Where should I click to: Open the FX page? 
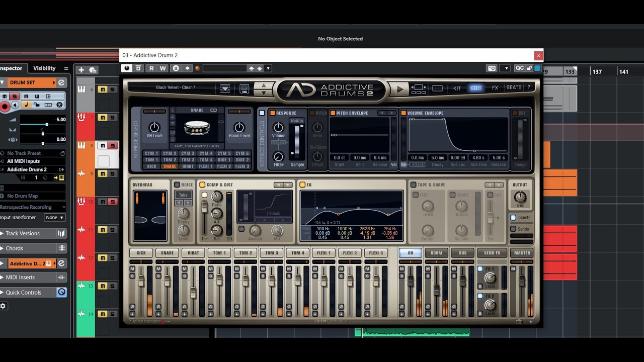pos(495,88)
